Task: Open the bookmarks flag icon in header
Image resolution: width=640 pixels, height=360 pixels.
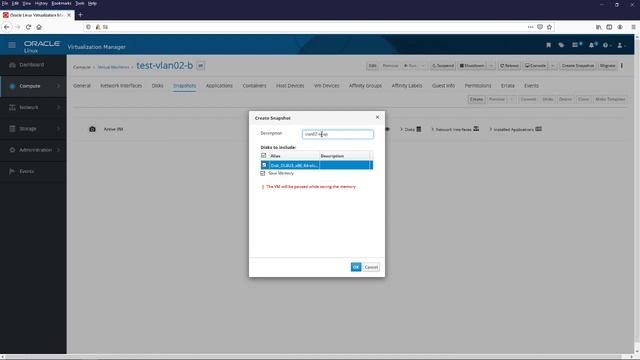Action: pos(548,45)
